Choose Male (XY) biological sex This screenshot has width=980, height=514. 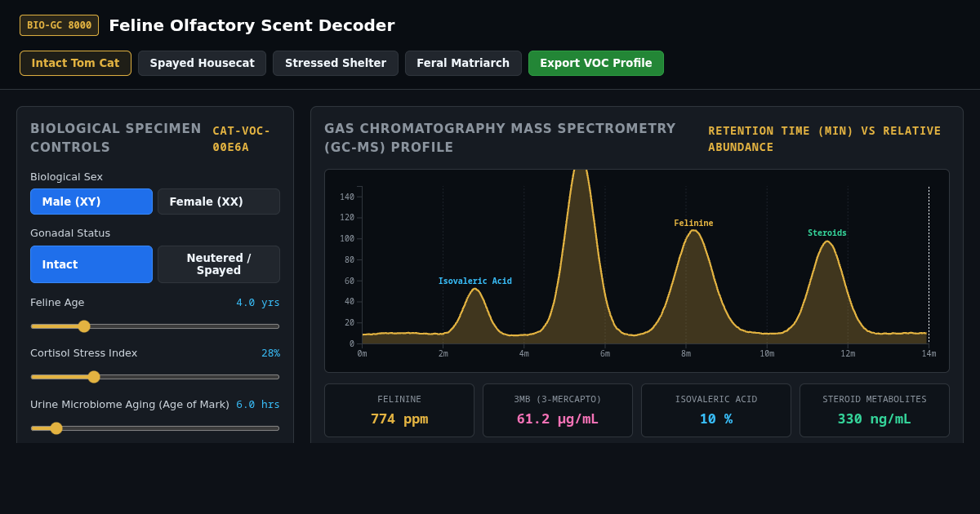click(x=91, y=202)
